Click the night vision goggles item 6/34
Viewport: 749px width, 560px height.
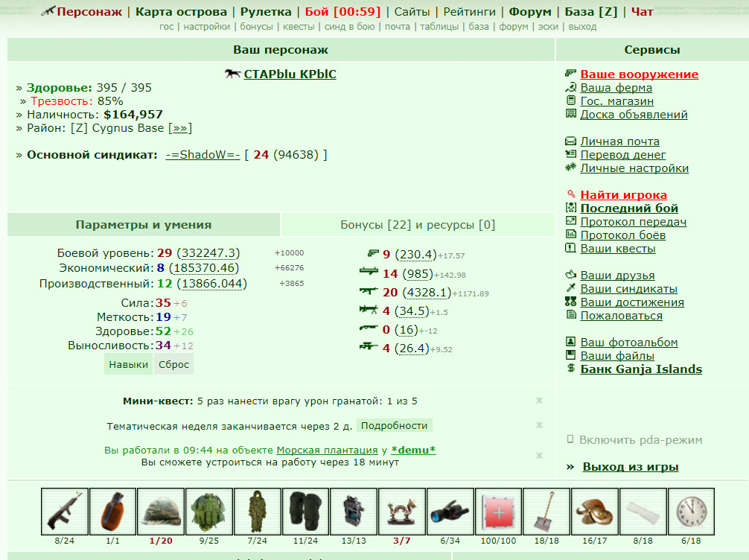tap(450, 512)
